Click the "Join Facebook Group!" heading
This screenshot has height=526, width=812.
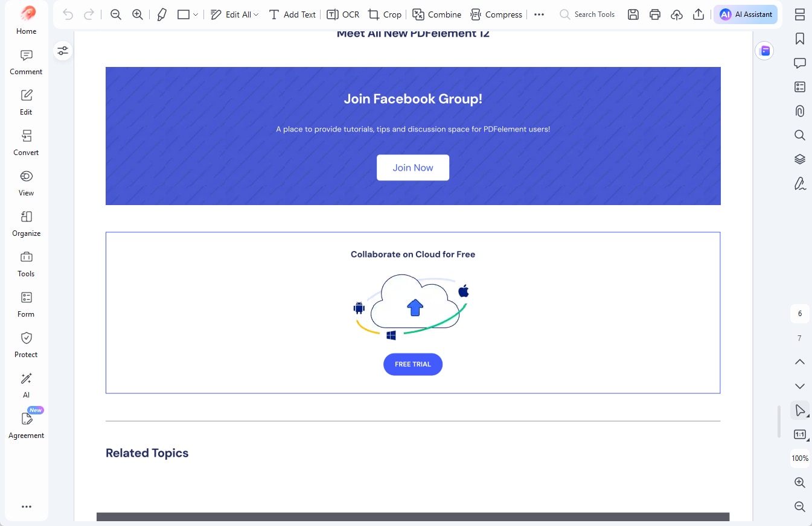pyautogui.click(x=413, y=99)
